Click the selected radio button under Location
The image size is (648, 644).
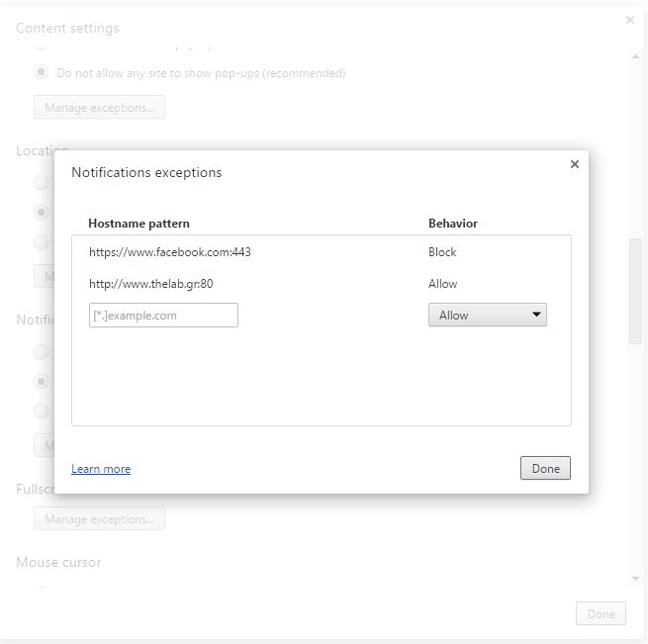click(x=42, y=212)
